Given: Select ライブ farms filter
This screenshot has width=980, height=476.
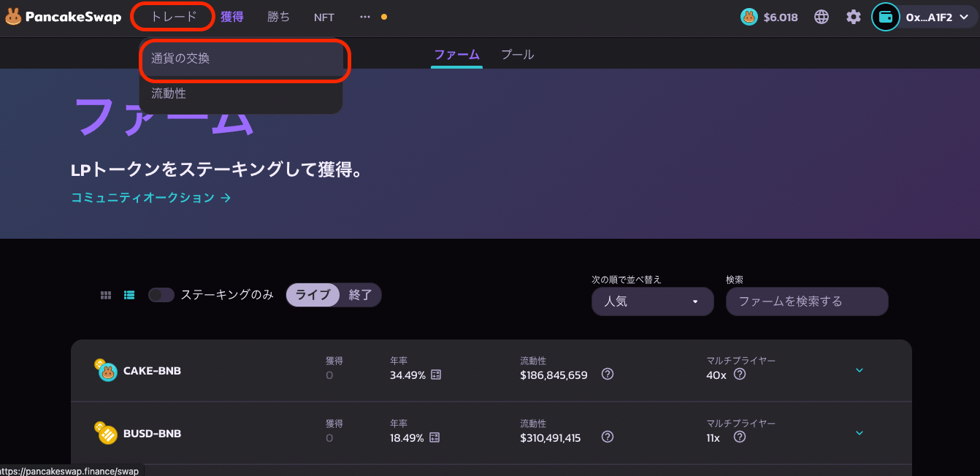Looking at the screenshot, I should click(313, 295).
